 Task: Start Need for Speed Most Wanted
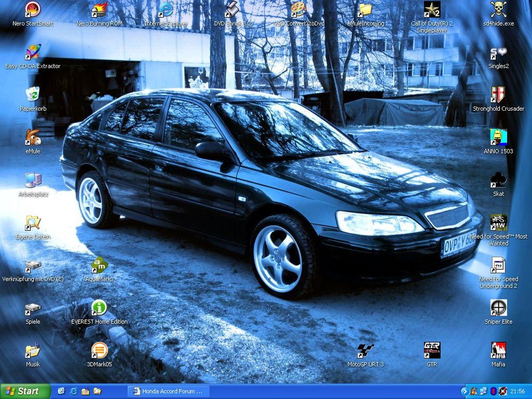click(x=498, y=223)
